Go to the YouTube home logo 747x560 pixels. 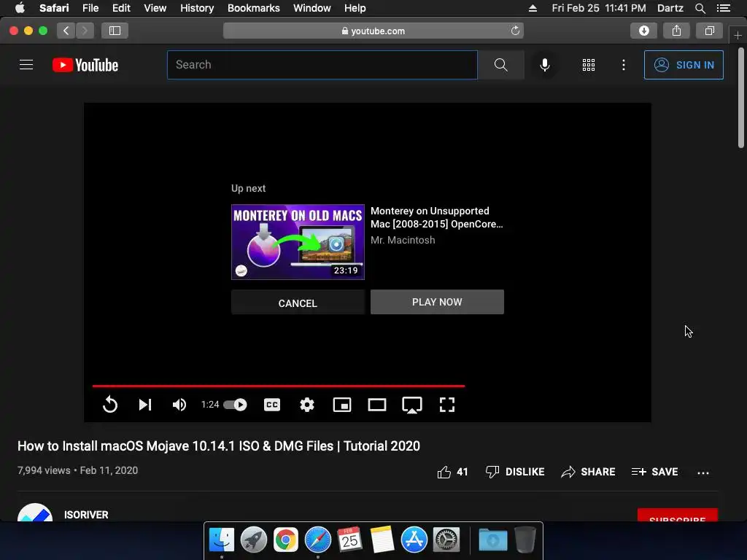85,65
